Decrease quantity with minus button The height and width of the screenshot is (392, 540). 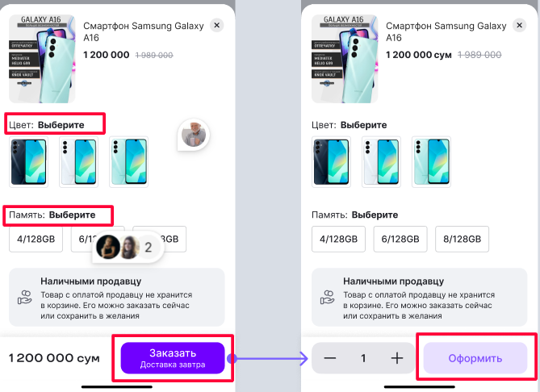pos(330,358)
